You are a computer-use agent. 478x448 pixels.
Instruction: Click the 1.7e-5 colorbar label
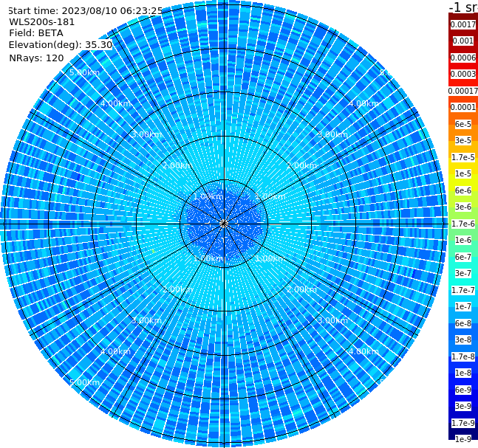click(x=463, y=157)
